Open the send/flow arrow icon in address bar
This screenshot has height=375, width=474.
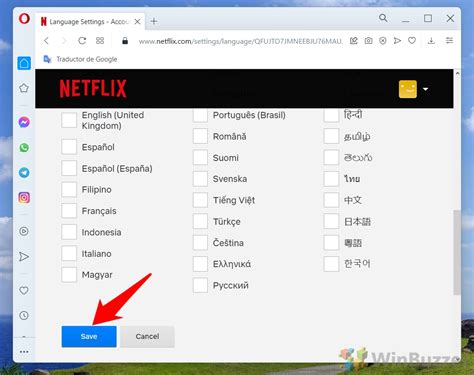397,41
